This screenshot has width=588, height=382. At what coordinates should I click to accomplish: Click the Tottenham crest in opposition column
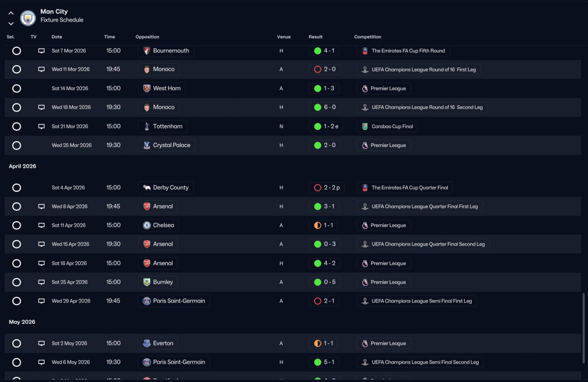[147, 126]
